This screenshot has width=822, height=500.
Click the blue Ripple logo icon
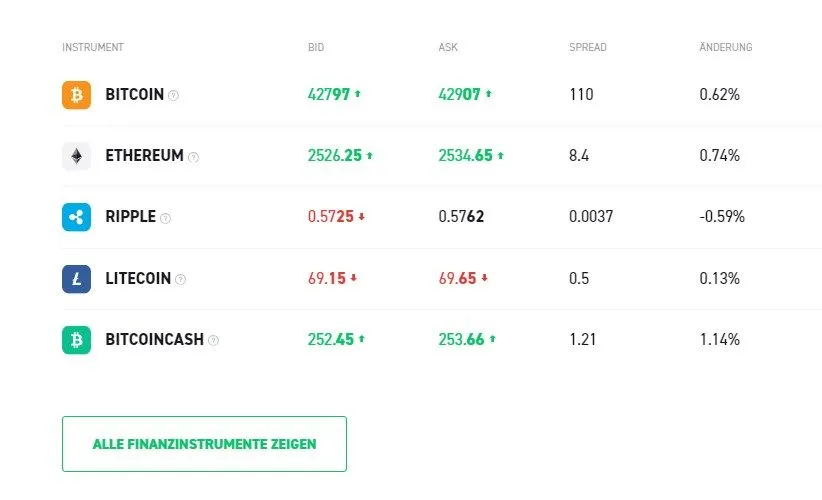pos(76,217)
